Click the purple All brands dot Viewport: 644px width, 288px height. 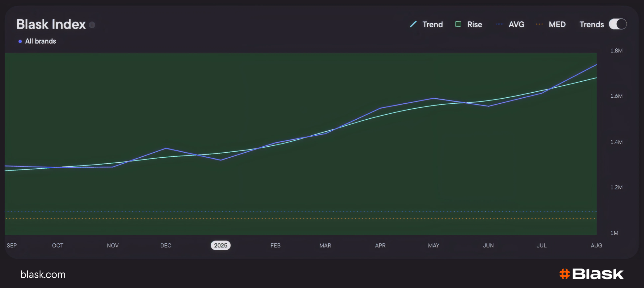point(20,41)
